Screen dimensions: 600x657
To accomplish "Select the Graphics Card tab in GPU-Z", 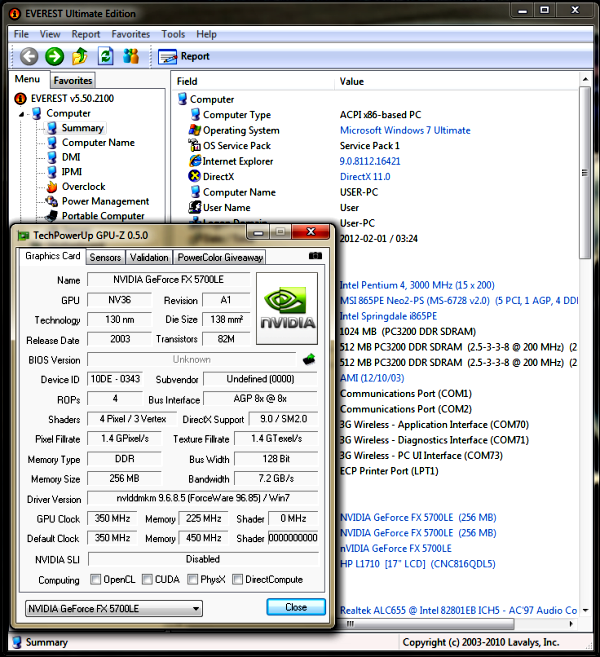I will [52, 256].
